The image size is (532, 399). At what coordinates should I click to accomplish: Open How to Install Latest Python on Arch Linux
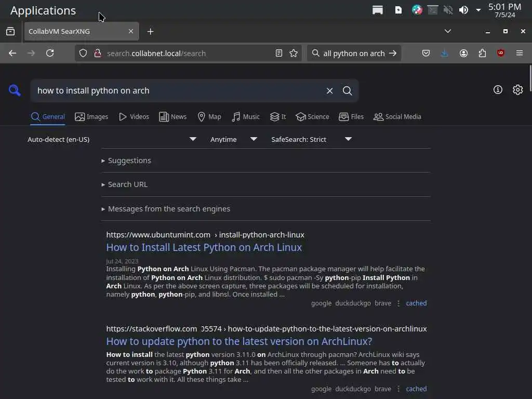[204, 247]
